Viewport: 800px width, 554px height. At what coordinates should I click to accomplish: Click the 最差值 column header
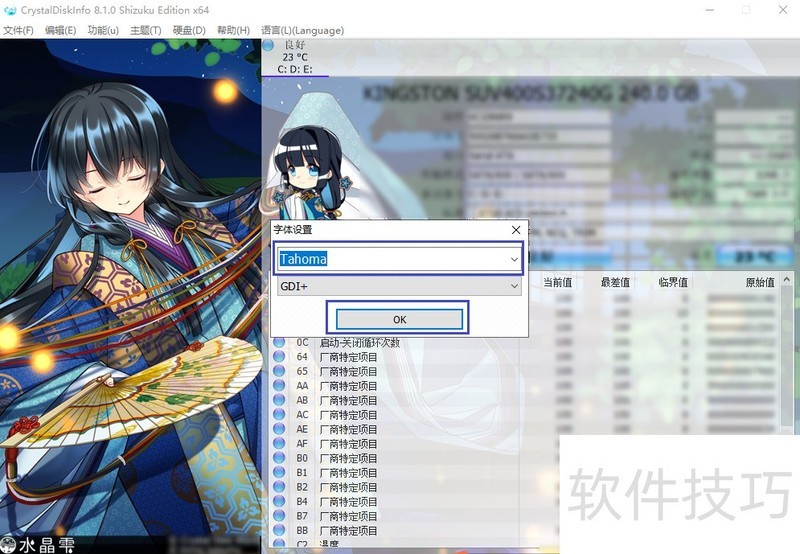(x=615, y=282)
